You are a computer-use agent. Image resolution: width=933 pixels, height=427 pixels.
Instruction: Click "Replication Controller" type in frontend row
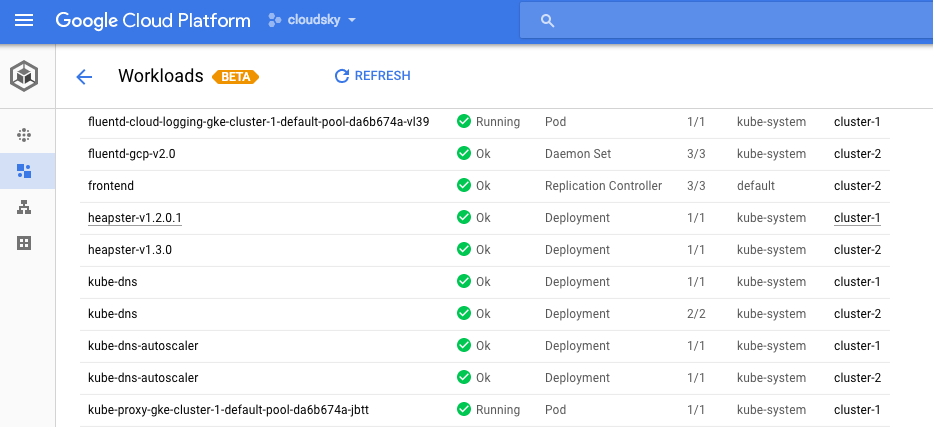(603, 186)
